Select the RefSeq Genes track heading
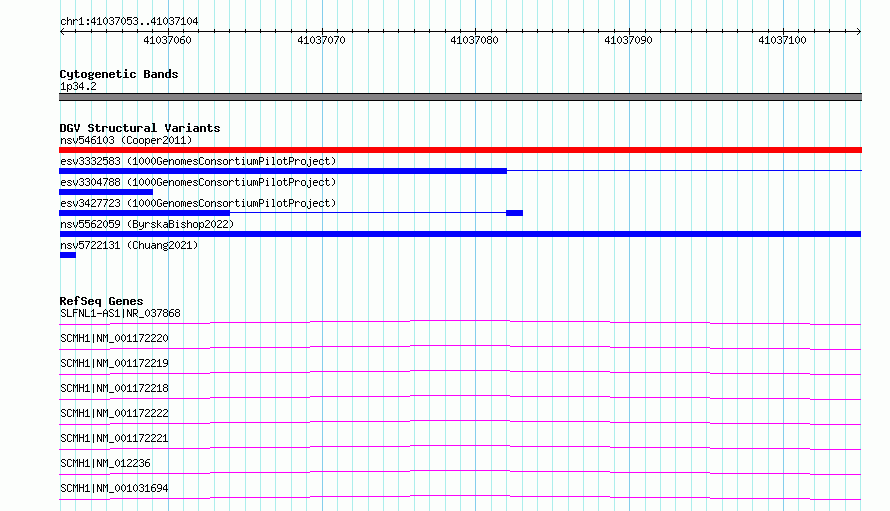Image resolution: width=890 pixels, height=511 pixels. (x=101, y=301)
